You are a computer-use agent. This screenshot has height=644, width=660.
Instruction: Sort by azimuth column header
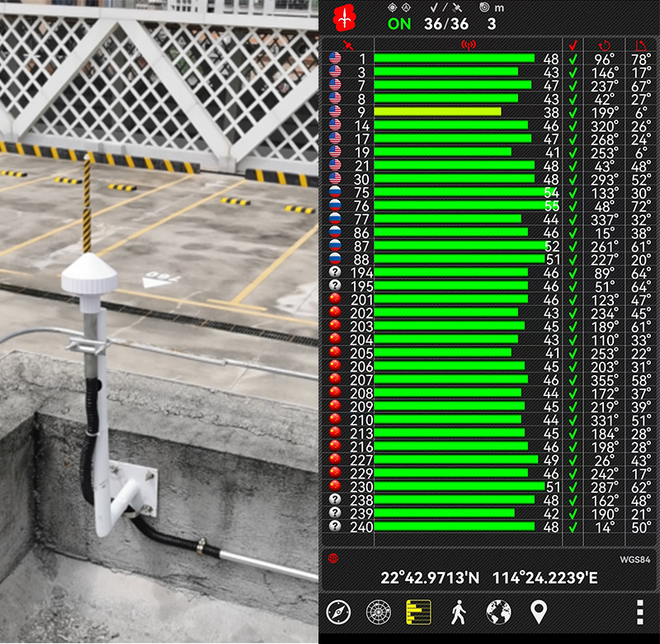[x=605, y=45]
